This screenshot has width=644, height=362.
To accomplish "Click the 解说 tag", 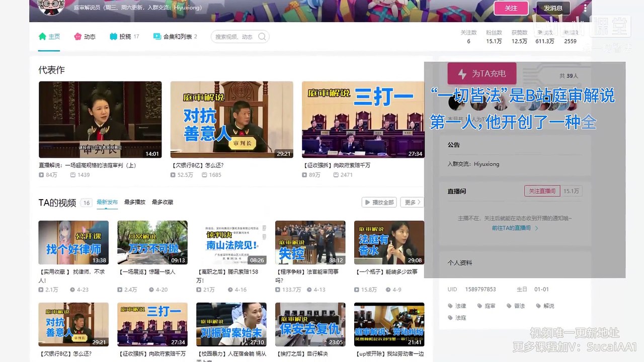I will pos(545,306).
